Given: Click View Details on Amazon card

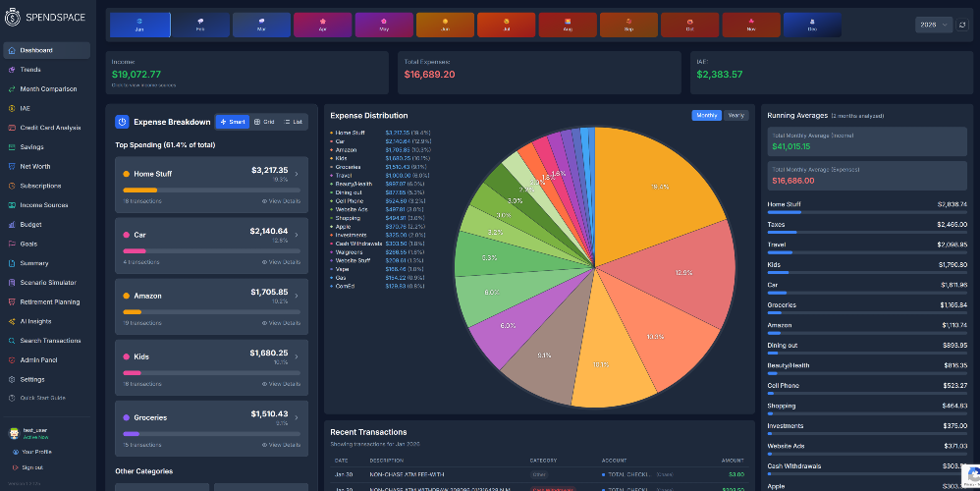Looking at the screenshot, I should [281, 323].
